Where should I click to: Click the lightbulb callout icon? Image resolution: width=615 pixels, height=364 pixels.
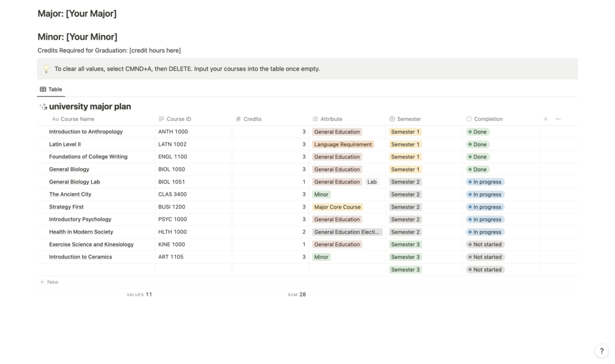46,69
